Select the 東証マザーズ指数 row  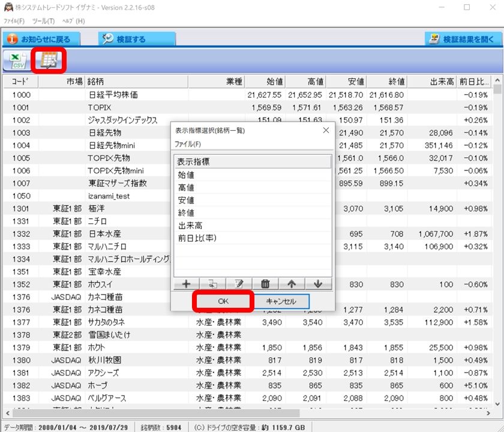click(x=247, y=183)
